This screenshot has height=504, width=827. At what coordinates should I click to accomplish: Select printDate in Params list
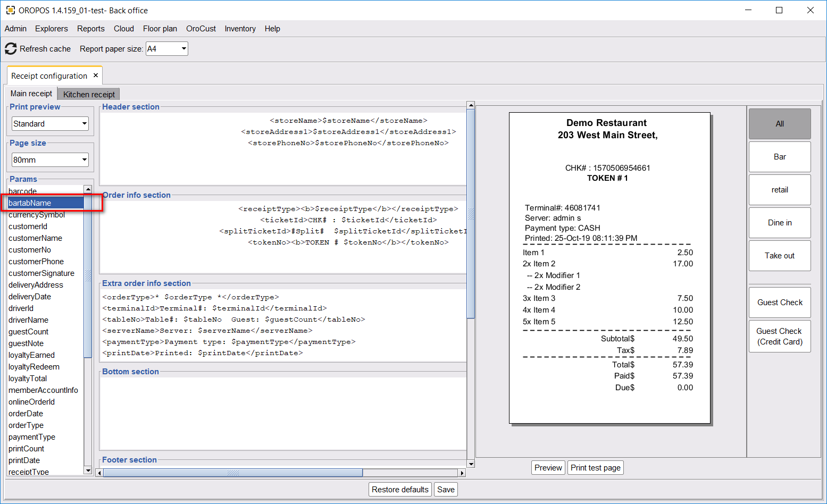click(x=45, y=460)
